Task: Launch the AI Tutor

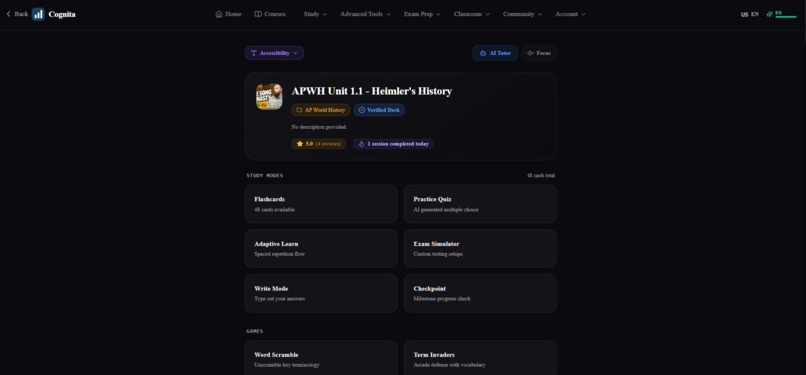Action: click(495, 53)
